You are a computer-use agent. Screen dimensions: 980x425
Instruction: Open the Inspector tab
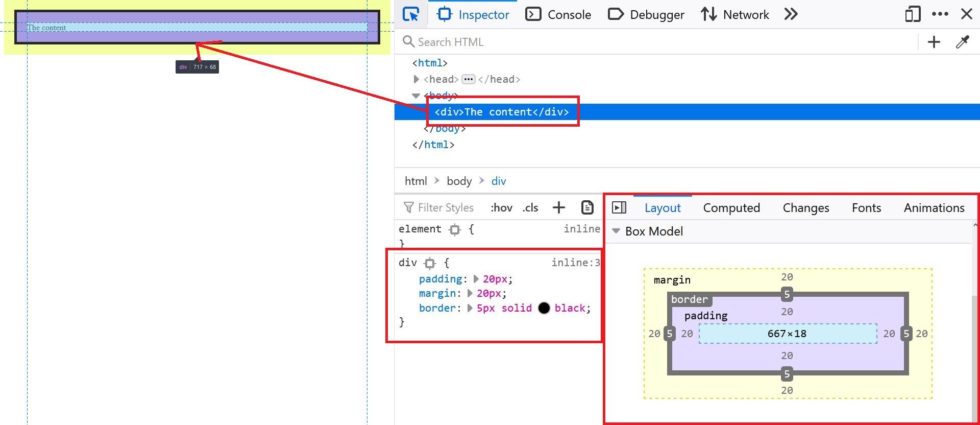(x=473, y=14)
